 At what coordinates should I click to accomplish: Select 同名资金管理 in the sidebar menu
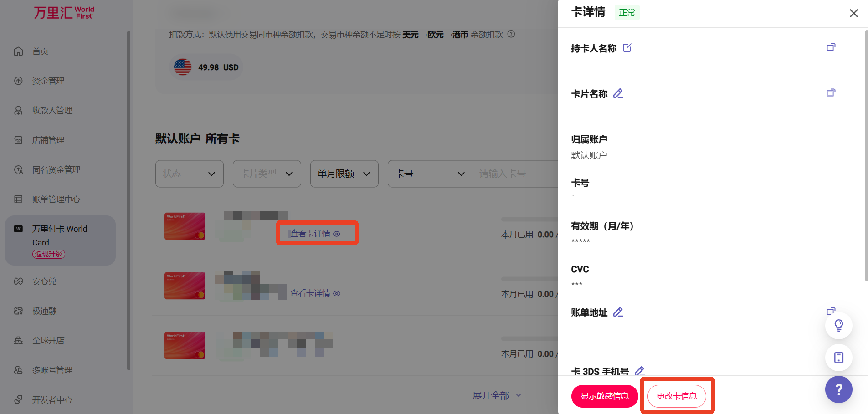(56, 170)
